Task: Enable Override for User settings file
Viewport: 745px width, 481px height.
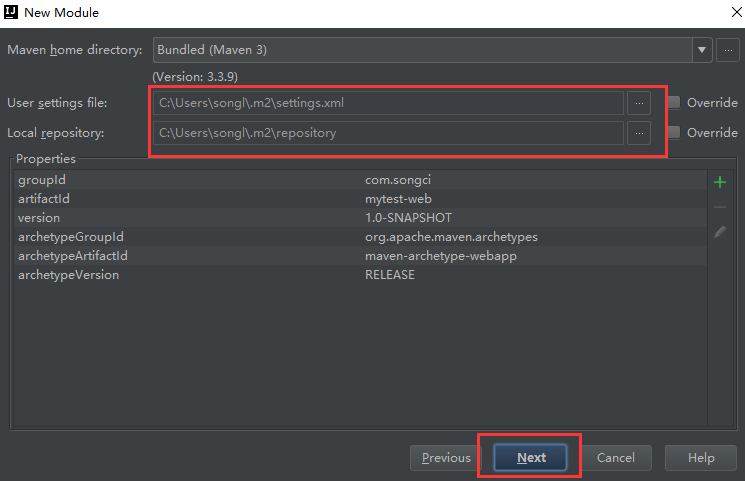Action: click(674, 103)
